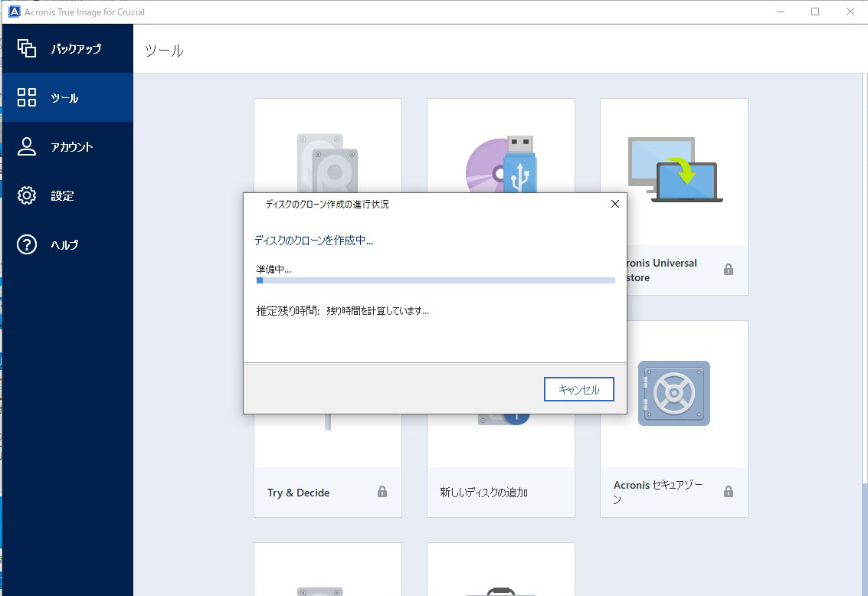This screenshot has height=596, width=868.
Task: Click the account person icon
Action: click(27, 146)
